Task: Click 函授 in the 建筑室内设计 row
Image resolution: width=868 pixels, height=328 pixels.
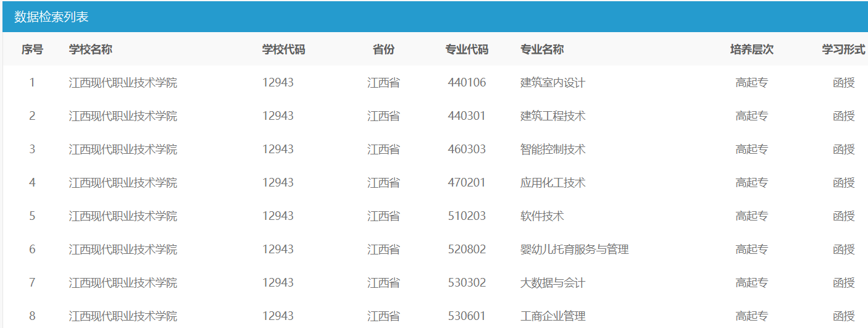Action: 843,82
